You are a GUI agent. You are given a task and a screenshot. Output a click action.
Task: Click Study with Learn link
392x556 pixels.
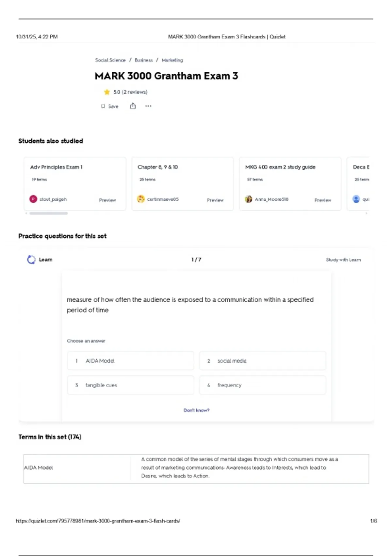click(343, 260)
